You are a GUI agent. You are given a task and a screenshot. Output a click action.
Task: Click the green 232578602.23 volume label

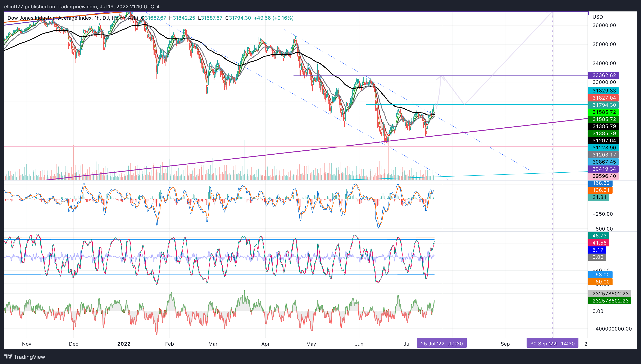coord(610,301)
